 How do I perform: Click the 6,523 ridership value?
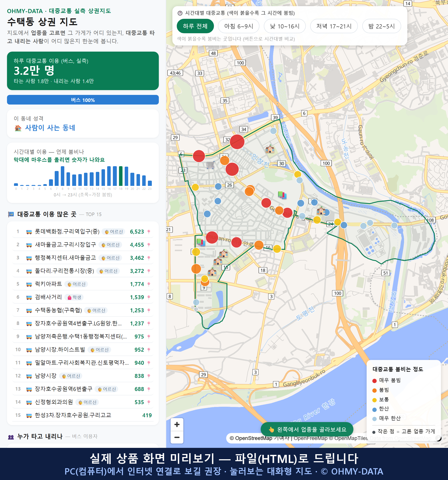coord(137,232)
